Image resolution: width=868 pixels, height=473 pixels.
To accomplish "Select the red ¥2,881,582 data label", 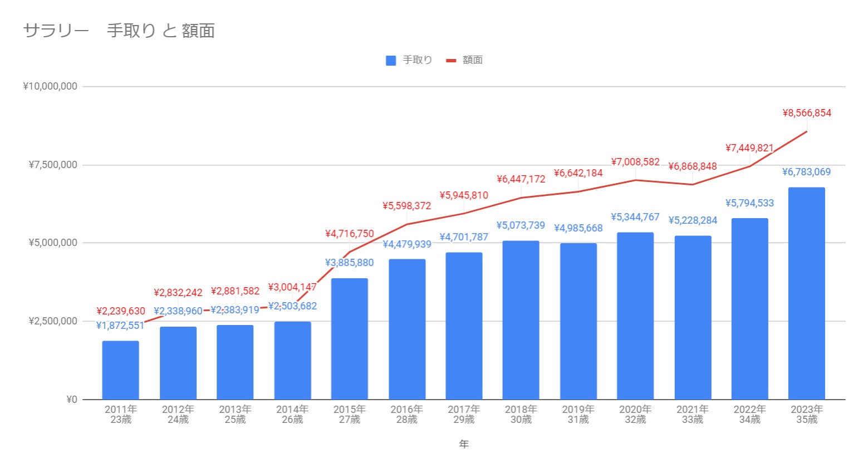I will [236, 291].
